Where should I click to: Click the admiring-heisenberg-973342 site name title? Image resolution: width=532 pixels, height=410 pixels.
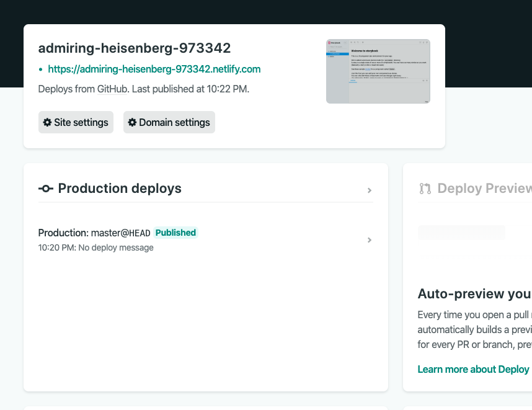(135, 48)
